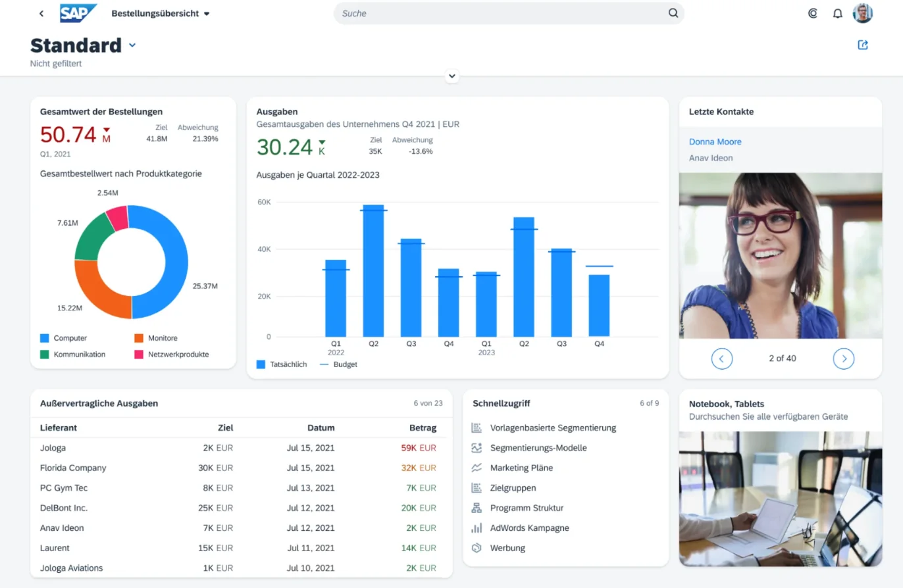Open the Schnellzugriff card header
This screenshot has width=903, height=588.
[x=565, y=403]
